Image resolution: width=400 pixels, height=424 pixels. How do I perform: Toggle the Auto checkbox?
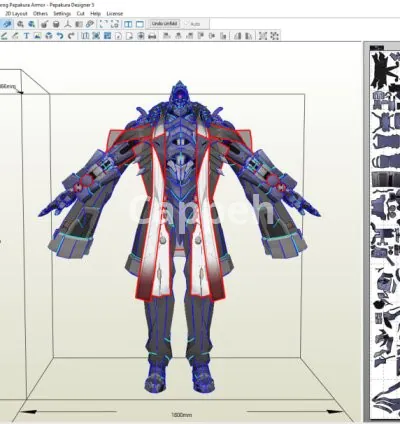[193, 24]
